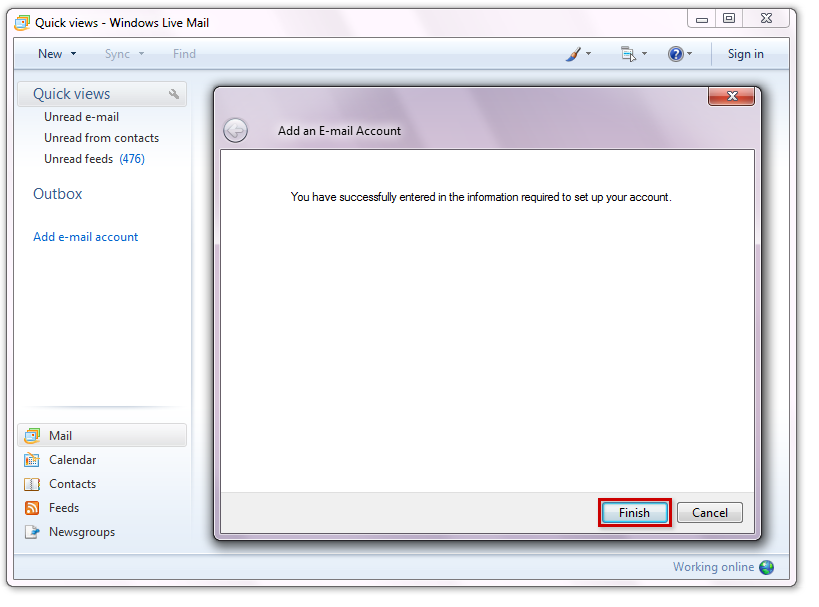This screenshot has width=819, height=607.
Task: Switch to Mail in navigation pane
Action: [x=102, y=435]
